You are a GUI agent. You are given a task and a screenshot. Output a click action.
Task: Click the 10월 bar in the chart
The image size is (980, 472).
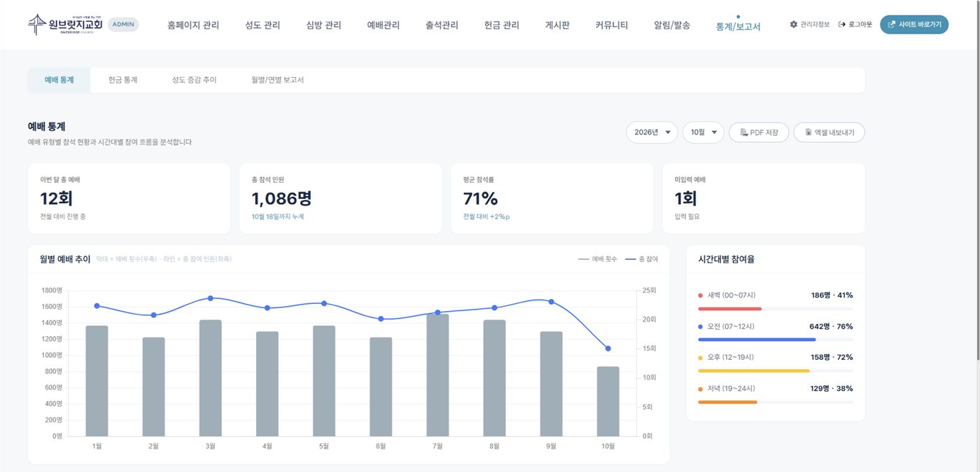pos(608,401)
